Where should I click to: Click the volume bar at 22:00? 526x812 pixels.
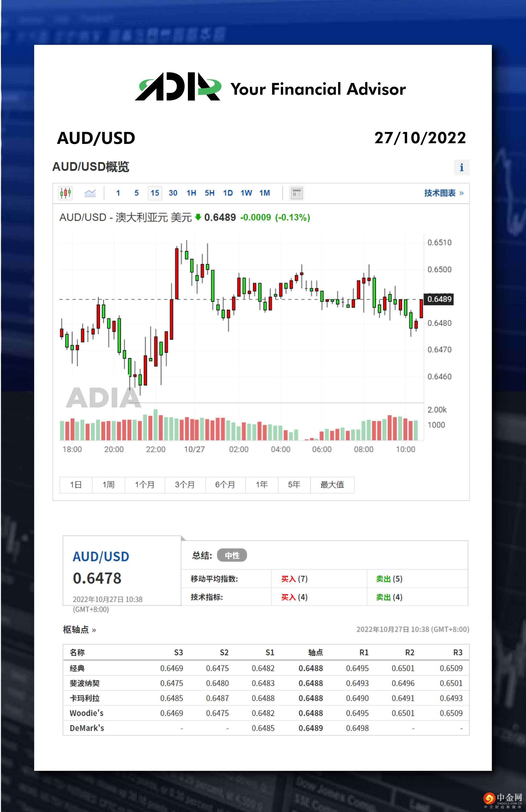click(x=155, y=425)
